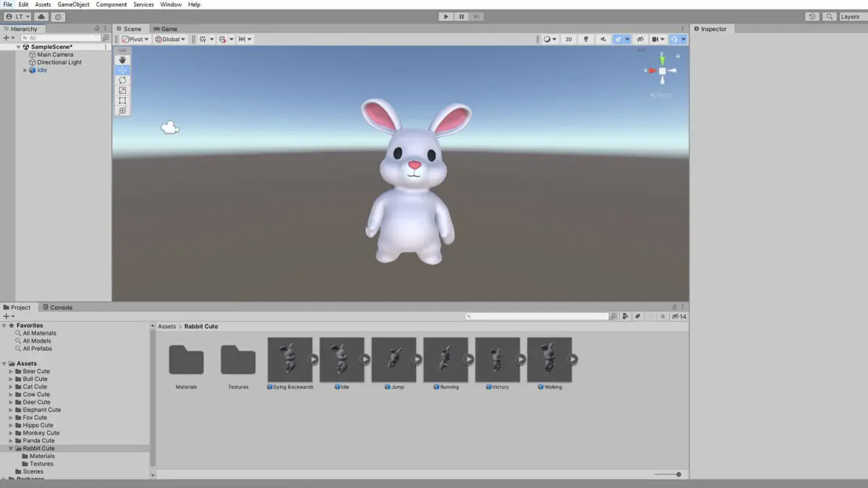The width and height of the screenshot is (868, 488).
Task: Click Project favorites star icon
Action: coord(663,317)
